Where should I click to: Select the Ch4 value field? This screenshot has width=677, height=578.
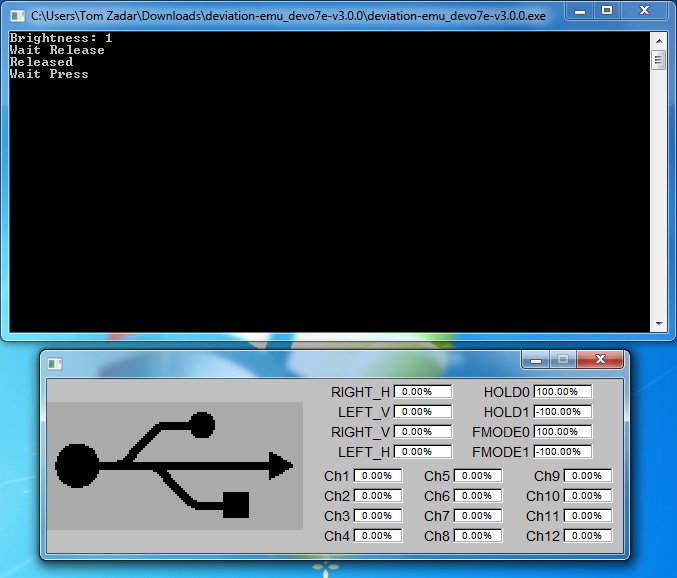point(378,536)
